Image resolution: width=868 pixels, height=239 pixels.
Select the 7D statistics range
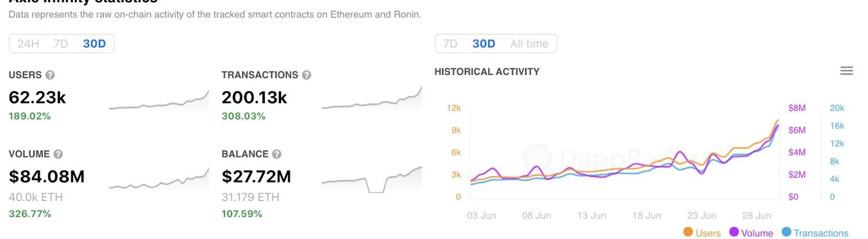(x=61, y=43)
